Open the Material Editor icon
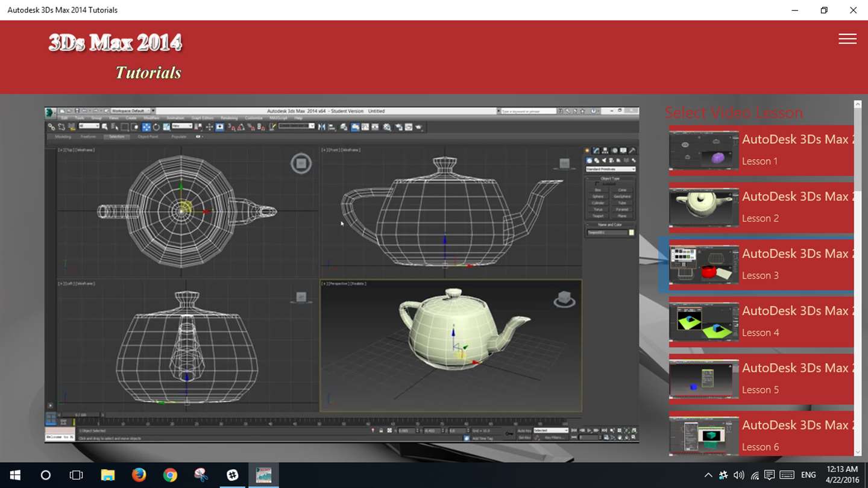868x488 pixels. point(387,127)
